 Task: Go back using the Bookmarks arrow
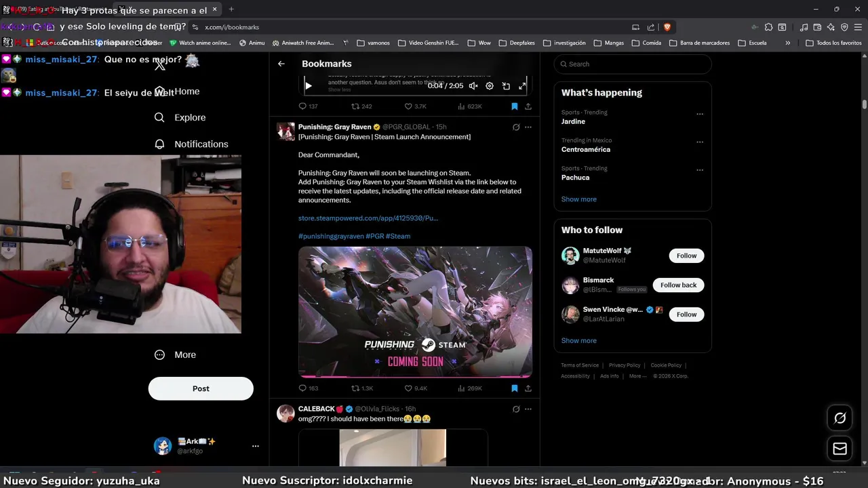(x=281, y=64)
